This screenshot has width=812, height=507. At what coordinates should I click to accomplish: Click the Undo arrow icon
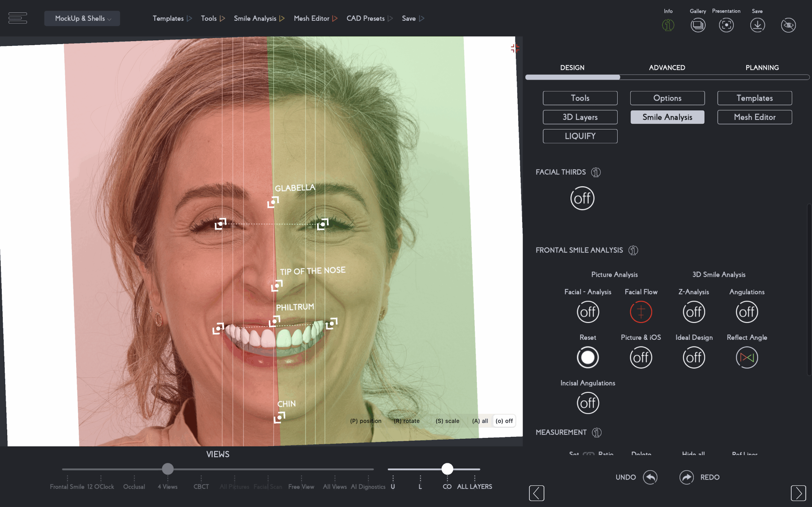tap(650, 477)
